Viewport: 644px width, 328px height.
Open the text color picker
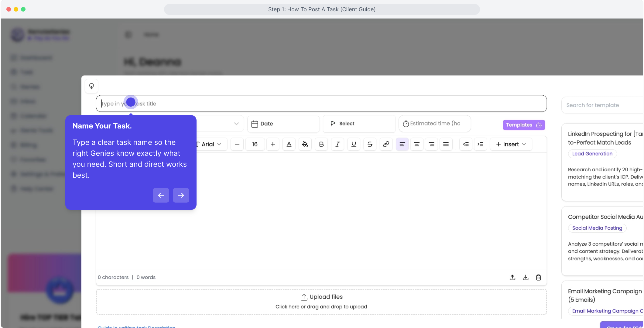(x=289, y=144)
